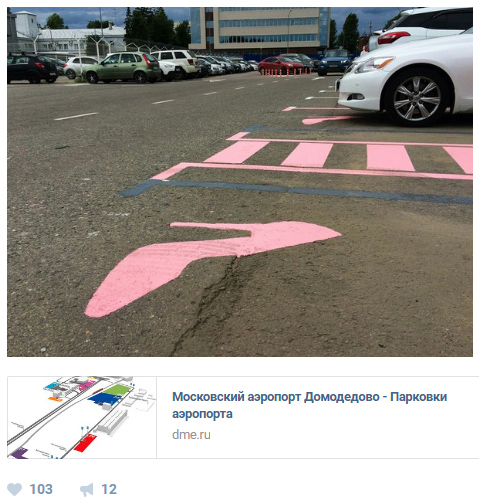Click the dme.ru domain text
This screenshot has width=479, height=504.
(x=191, y=435)
